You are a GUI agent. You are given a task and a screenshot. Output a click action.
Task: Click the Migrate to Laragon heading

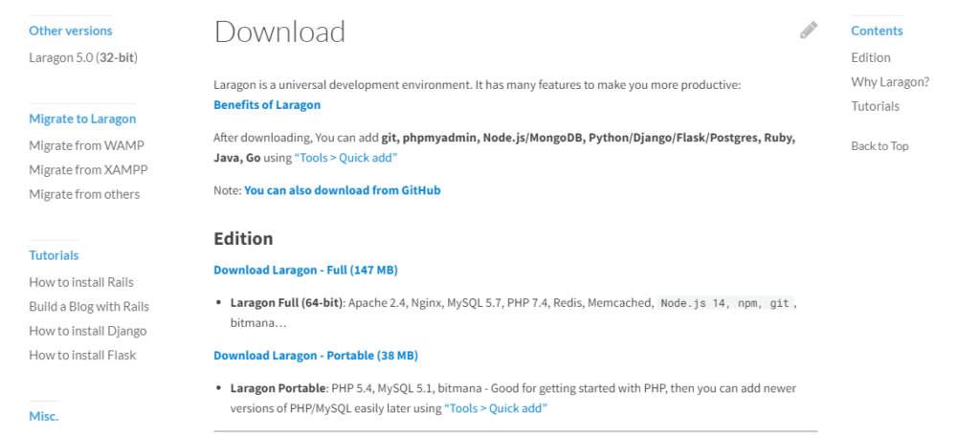pyautogui.click(x=82, y=120)
